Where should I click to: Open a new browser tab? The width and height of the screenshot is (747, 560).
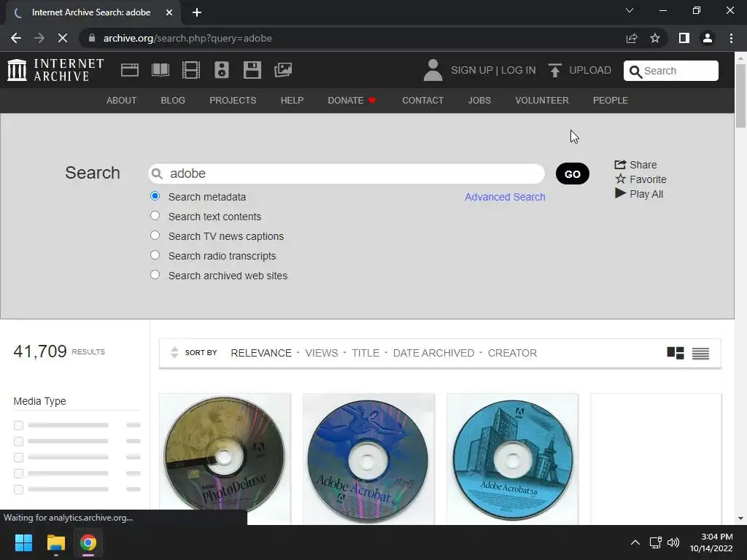click(x=197, y=12)
